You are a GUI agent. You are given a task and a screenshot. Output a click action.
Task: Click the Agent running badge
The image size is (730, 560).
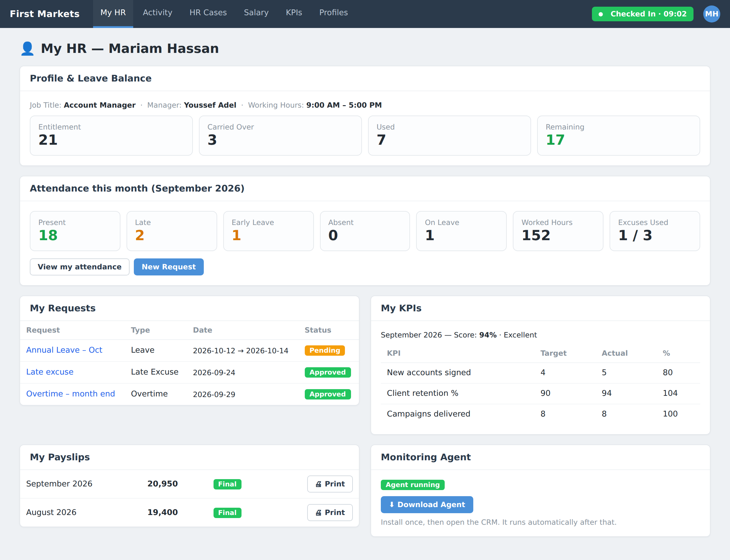[x=412, y=485]
